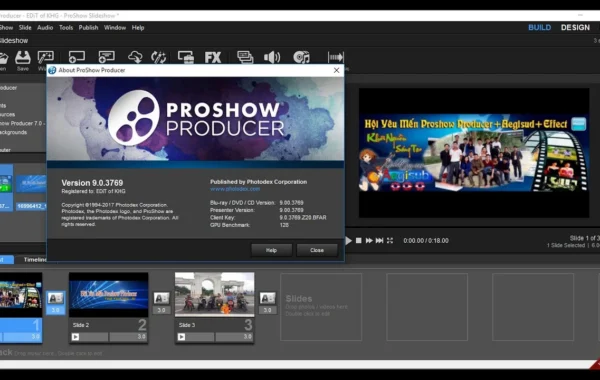This screenshot has height=380, width=600.
Task: Select the backgrounds folder in folder tree
Action: click(x=13, y=132)
